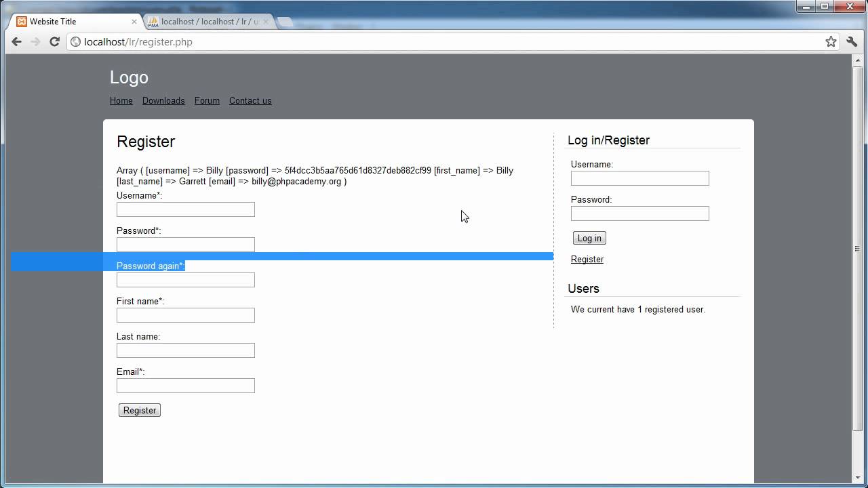The width and height of the screenshot is (868, 488).
Task: Bookmark page with the star icon
Action: pos(831,42)
